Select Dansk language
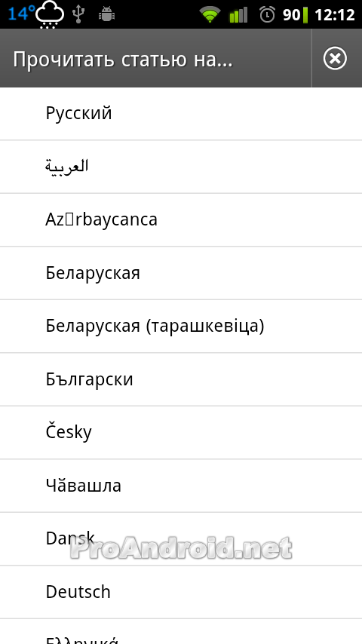This screenshot has width=362, height=644. (181, 538)
